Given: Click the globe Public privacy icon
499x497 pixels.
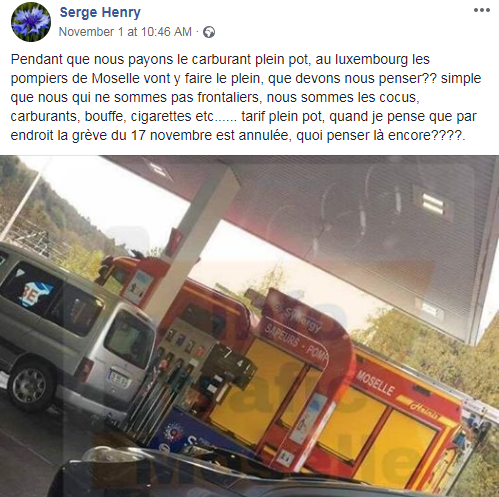Looking at the screenshot, I should (x=209, y=32).
